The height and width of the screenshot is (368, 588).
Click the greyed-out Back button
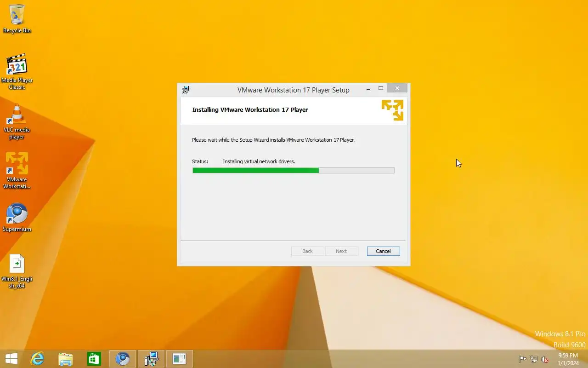point(307,251)
